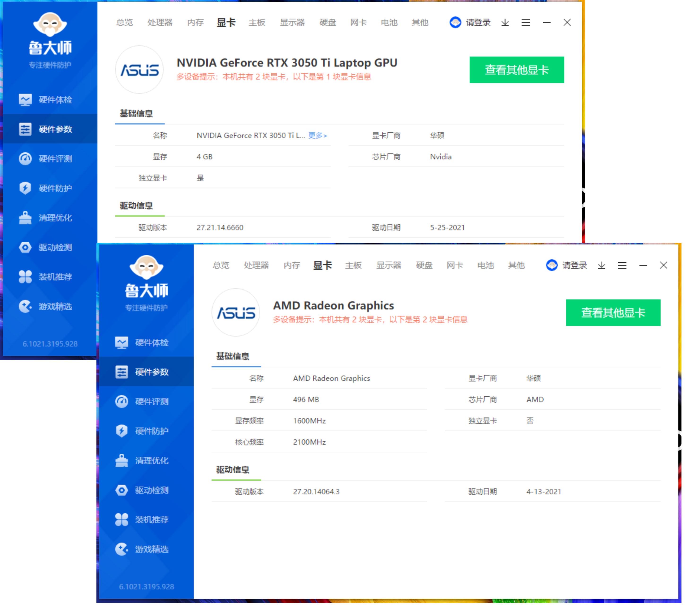Screen dimensions: 694x616
Task: Open hamburger menu icon in AMD window
Action: pyautogui.click(x=622, y=265)
